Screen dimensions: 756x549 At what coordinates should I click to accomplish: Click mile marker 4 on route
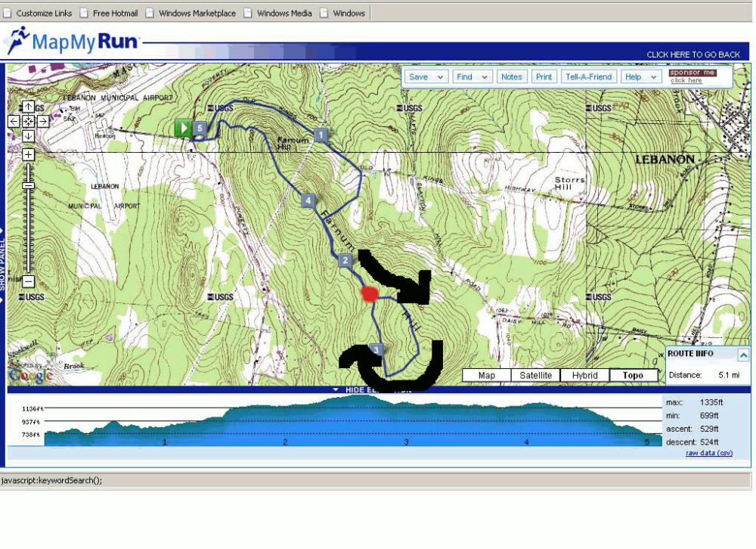(308, 200)
